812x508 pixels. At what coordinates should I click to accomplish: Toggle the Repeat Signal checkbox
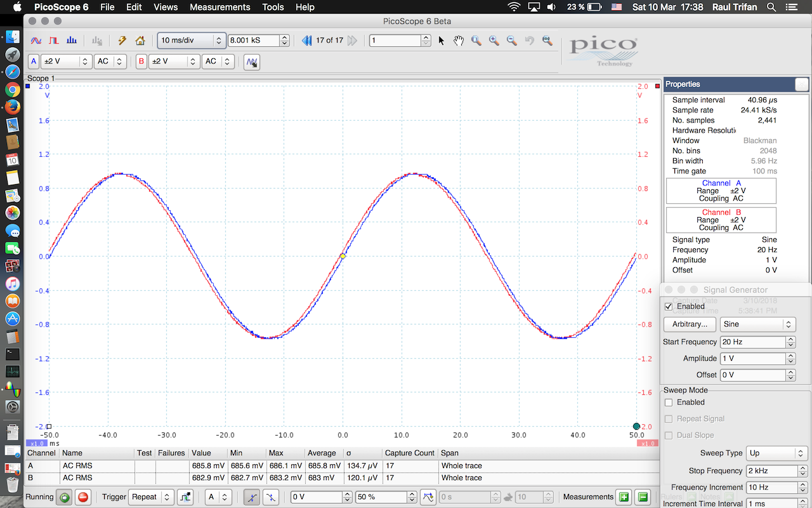point(668,418)
